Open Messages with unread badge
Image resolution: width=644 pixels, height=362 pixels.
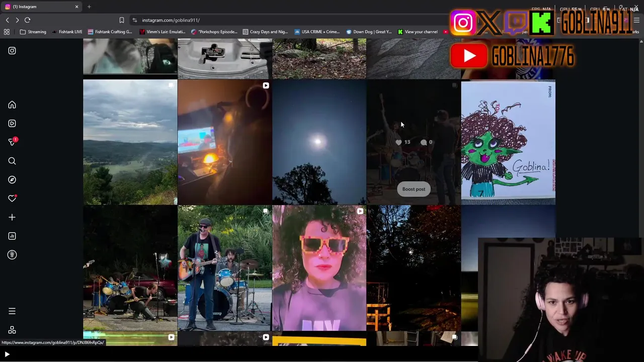coord(13,142)
